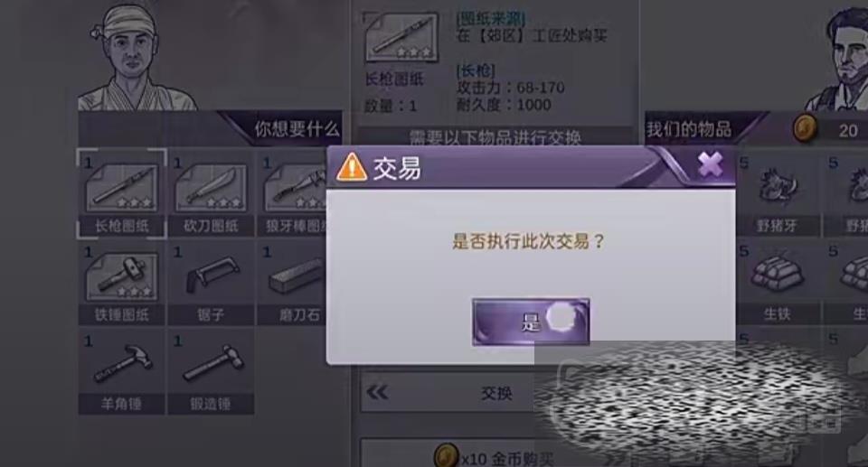868x467 pixels.
Task: Select the 铁锤图纸 hammer blueprint item
Action: pyautogui.click(x=122, y=283)
